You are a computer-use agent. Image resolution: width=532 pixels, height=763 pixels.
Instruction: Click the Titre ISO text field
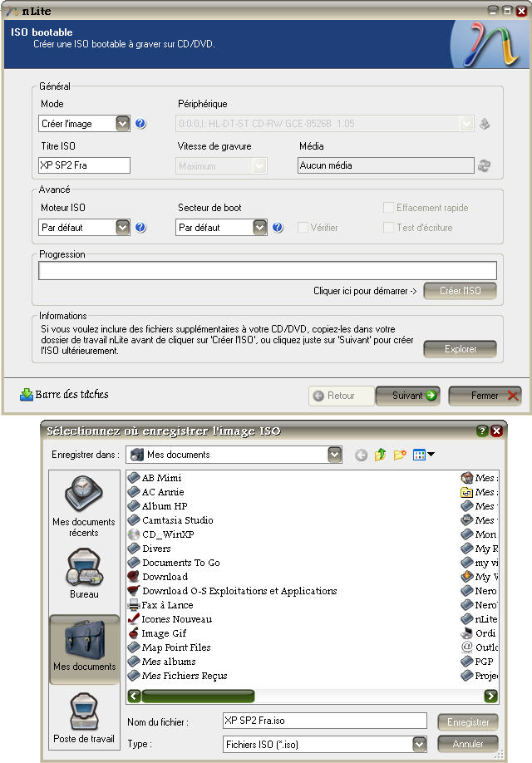coord(84,165)
